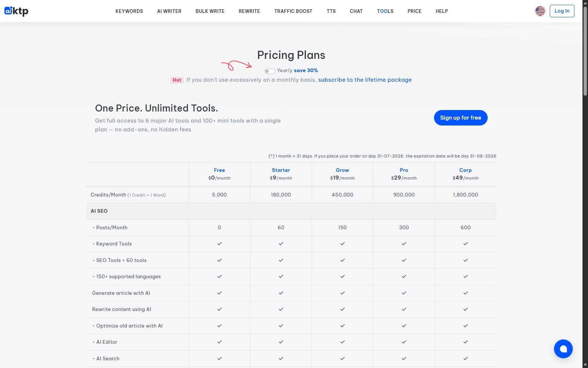Open the HELP menu item

(442, 11)
